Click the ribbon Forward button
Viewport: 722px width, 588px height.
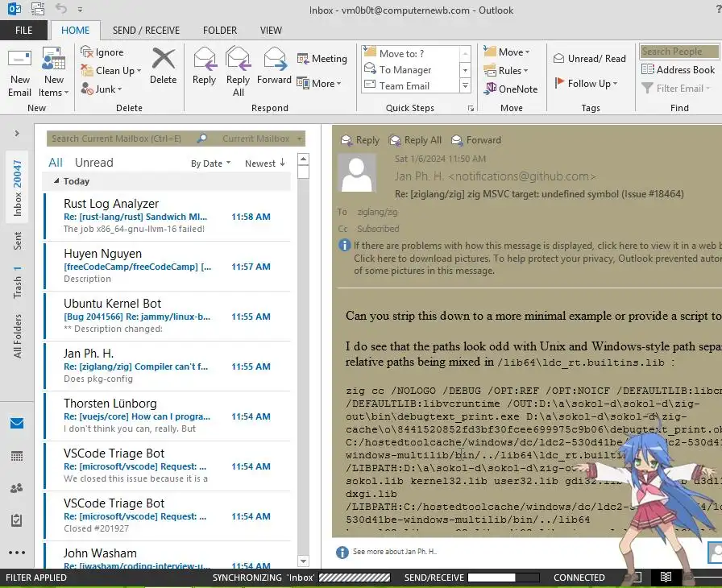tap(274, 66)
